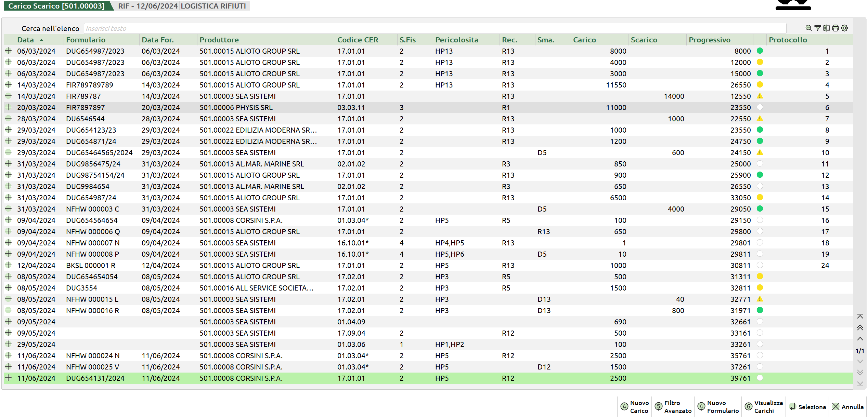Viewport: 868px width, 417px height.
Task: Collapse the DU6546544 row via minus icon
Action: click(x=8, y=119)
